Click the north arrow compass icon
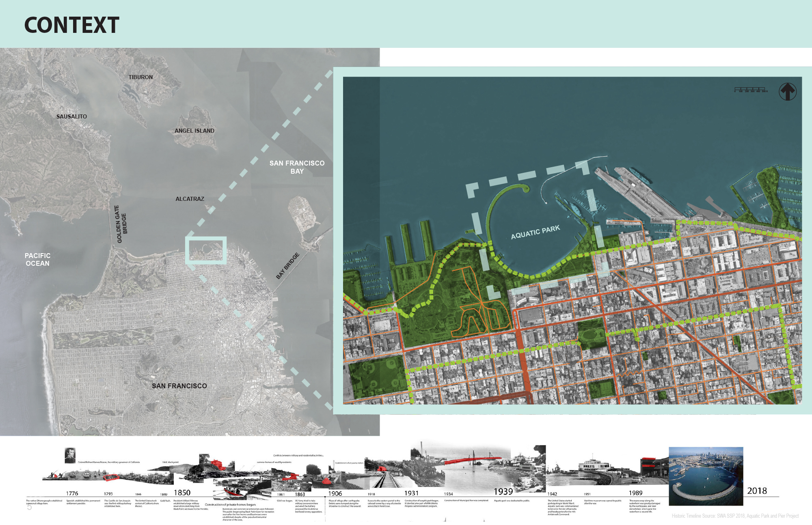The width and height of the screenshot is (812, 525). 787,92
